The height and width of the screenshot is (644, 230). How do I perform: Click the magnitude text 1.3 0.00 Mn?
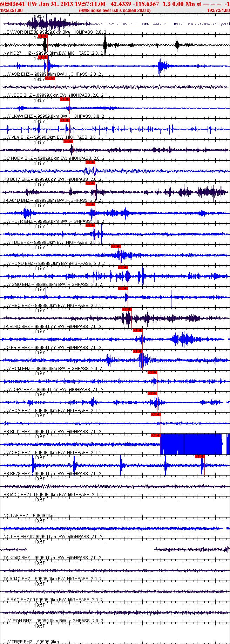pos(178,4)
